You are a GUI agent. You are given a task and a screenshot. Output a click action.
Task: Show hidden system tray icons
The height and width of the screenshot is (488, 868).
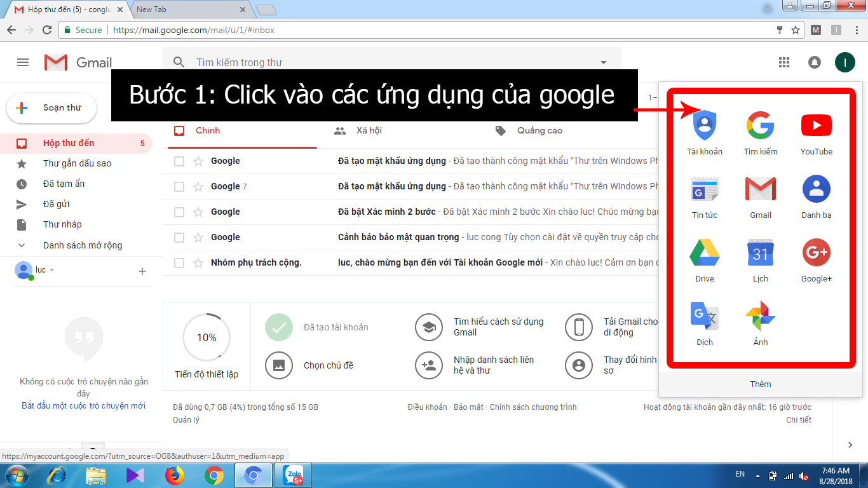pyautogui.click(x=757, y=475)
